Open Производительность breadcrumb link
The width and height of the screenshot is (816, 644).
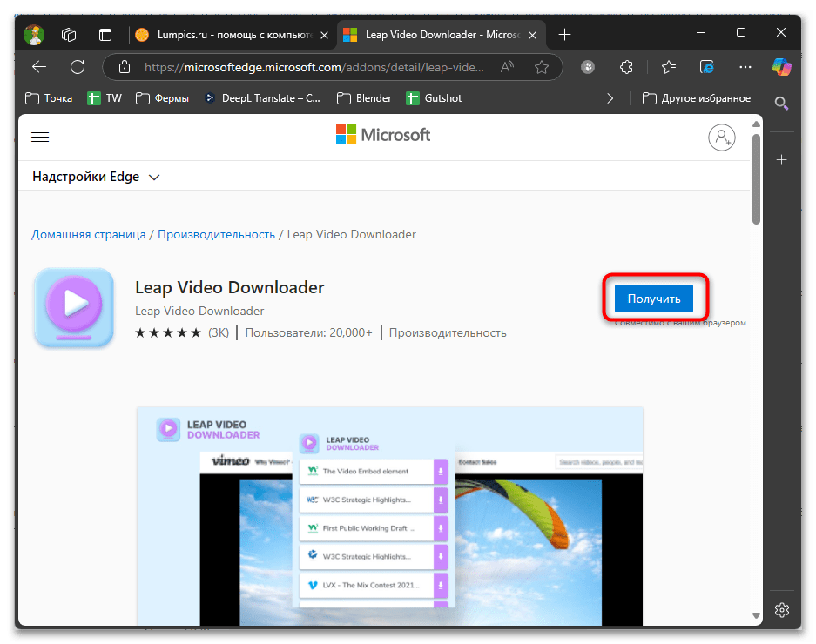click(216, 235)
